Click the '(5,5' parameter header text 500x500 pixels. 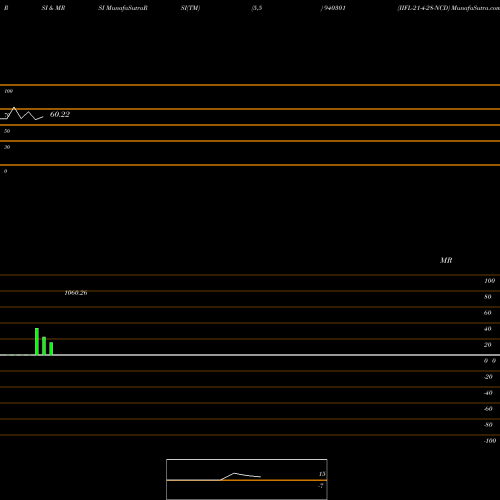click(x=257, y=8)
